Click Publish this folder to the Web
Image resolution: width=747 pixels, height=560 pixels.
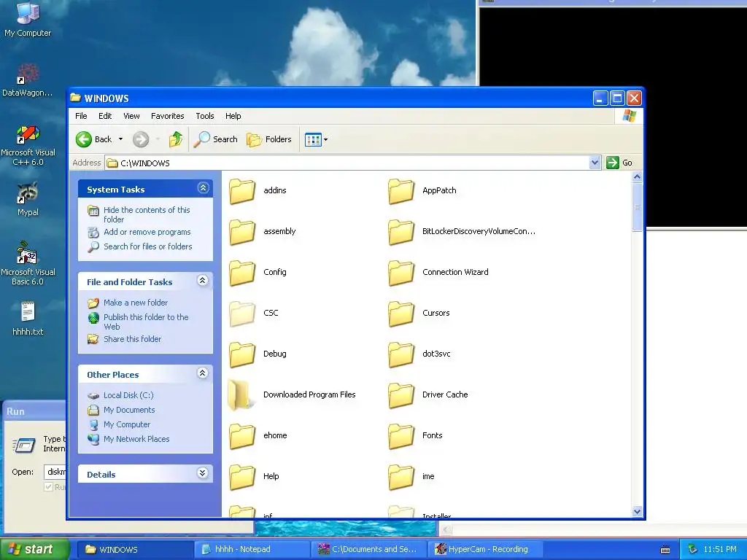pos(146,322)
